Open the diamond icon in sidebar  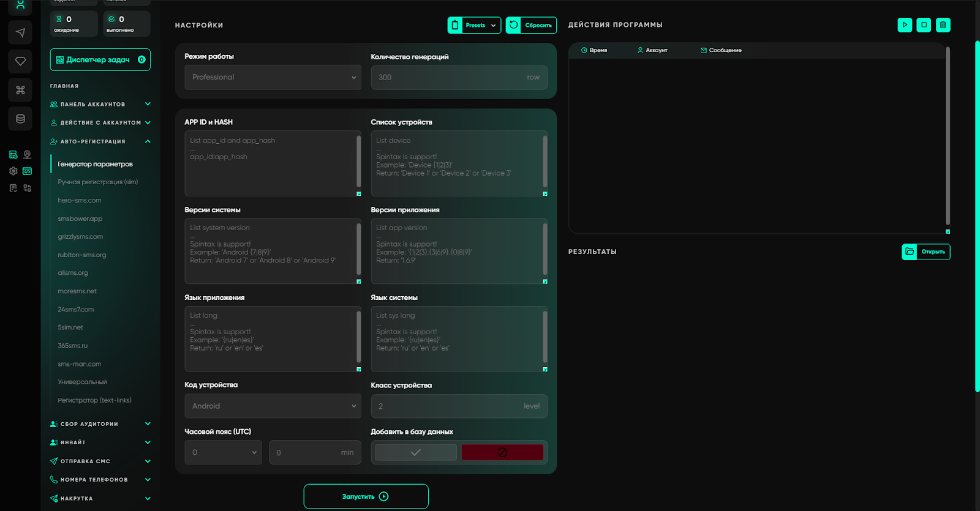tap(20, 61)
